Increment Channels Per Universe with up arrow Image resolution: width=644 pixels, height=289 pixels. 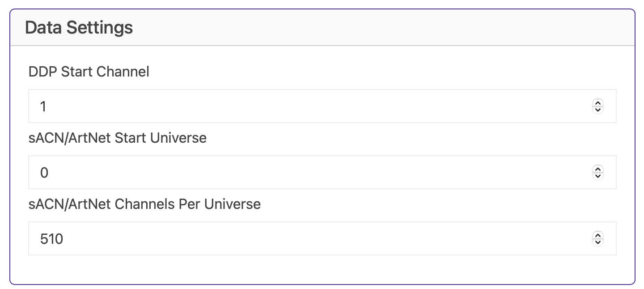(x=598, y=235)
